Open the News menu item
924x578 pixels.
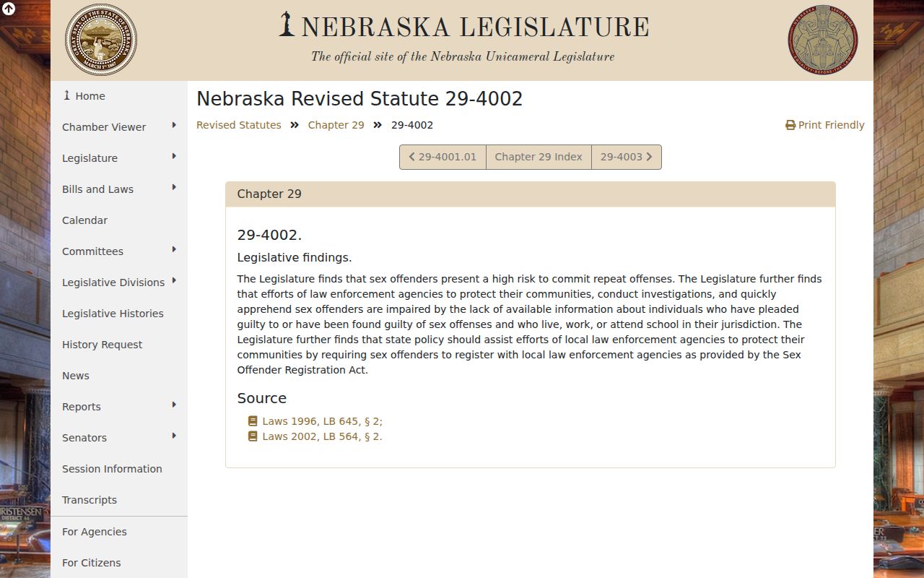[x=119, y=376]
